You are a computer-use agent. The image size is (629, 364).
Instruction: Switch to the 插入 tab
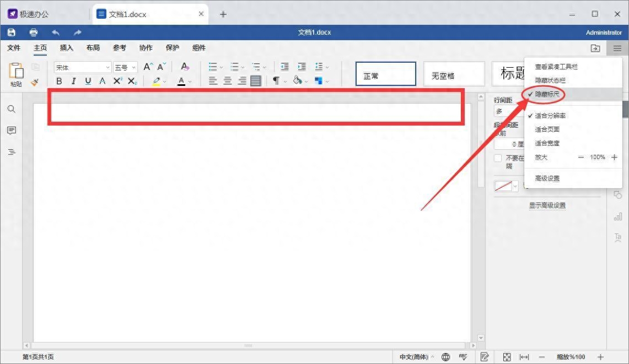tap(67, 48)
